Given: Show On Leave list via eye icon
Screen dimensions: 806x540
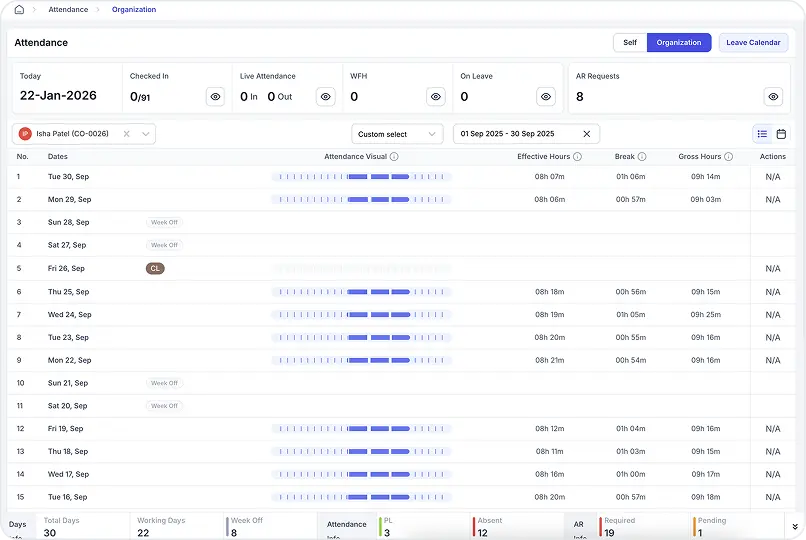Looking at the screenshot, I should coord(545,97).
